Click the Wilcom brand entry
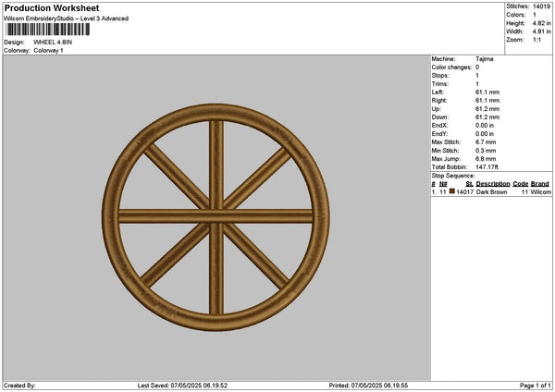This screenshot has height=392, width=555. [x=540, y=191]
